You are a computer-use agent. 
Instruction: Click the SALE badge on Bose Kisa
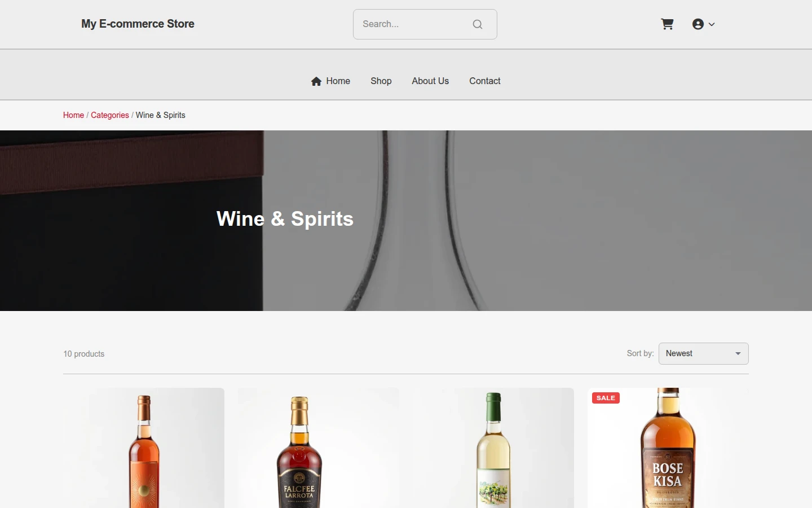pos(606,398)
